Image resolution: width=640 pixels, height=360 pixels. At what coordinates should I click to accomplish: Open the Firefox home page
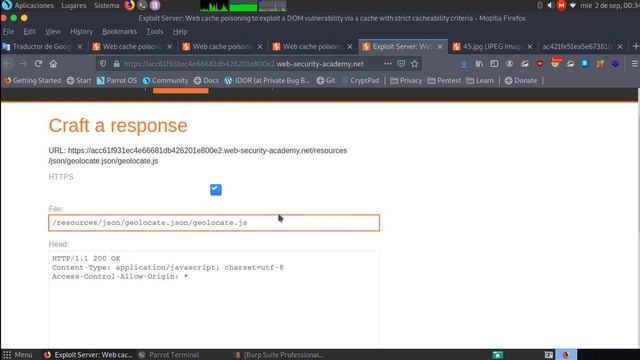pyautogui.click(x=53, y=64)
